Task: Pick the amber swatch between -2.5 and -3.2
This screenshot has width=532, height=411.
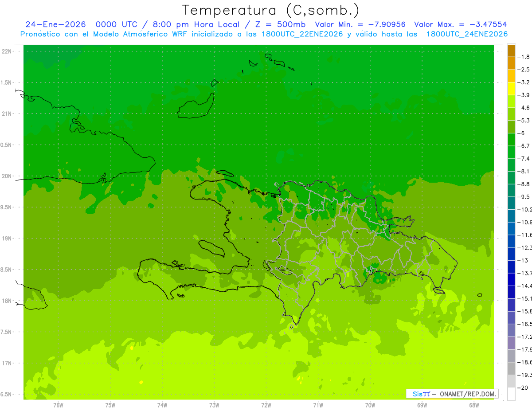Action: pyautogui.click(x=511, y=76)
